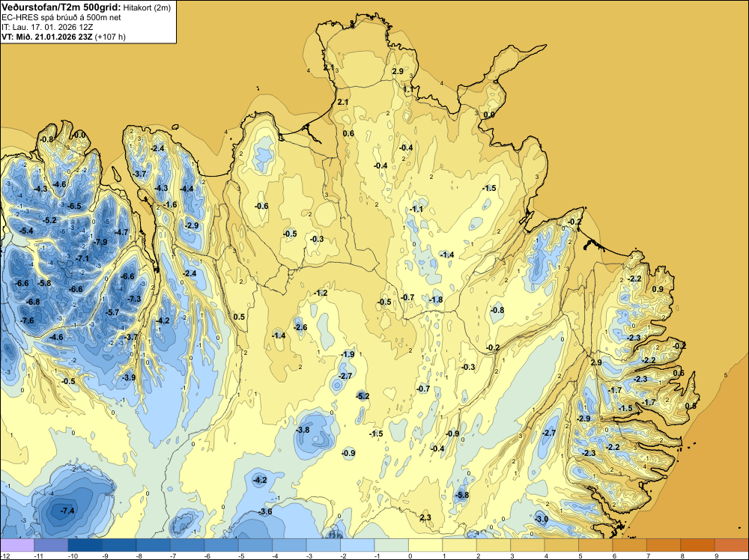Select the pale green legend swatch between -1 and 0
The image size is (749, 560).
pyautogui.click(x=391, y=545)
